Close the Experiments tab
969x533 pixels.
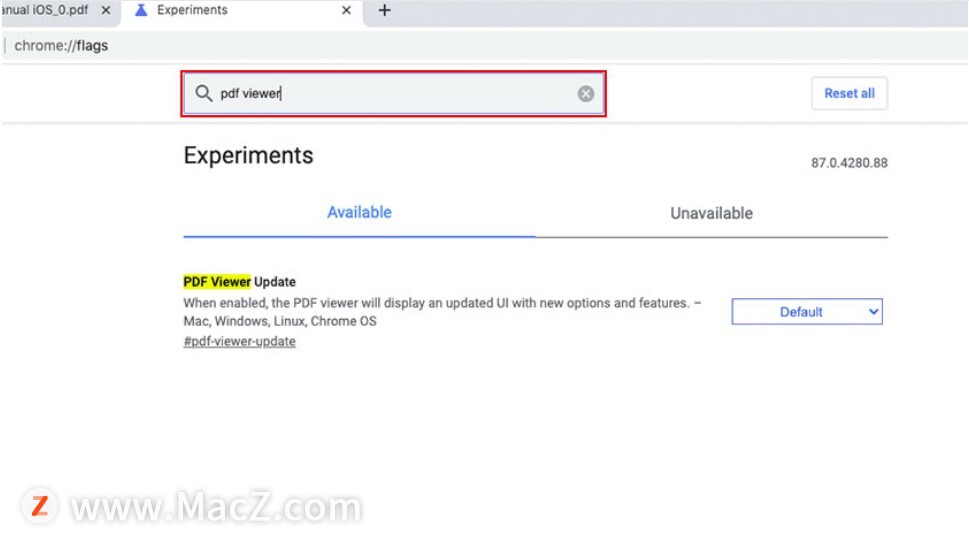[x=346, y=11]
